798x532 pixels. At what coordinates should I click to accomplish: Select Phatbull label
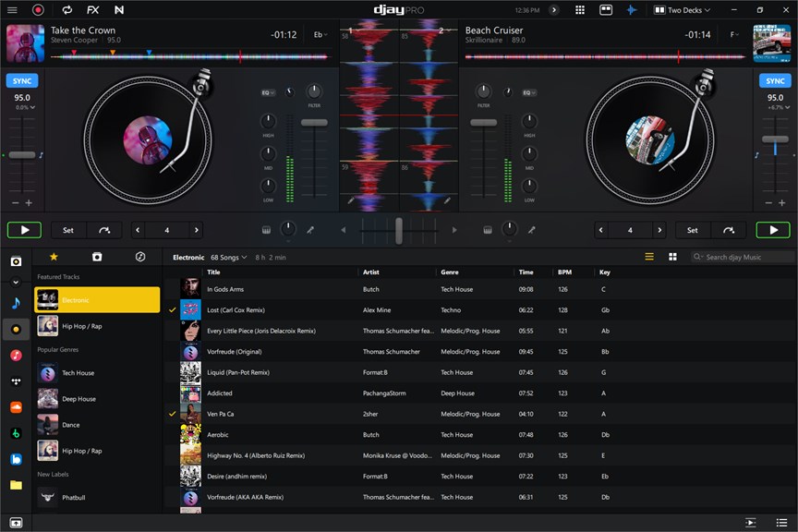[97, 498]
